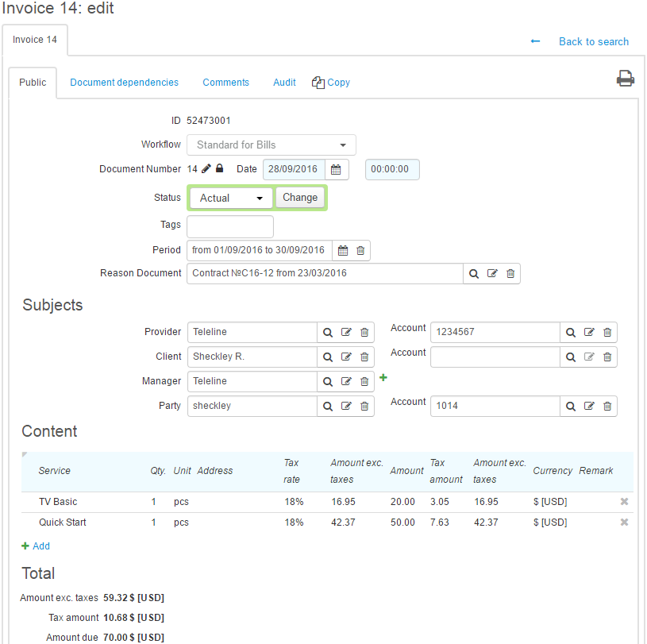Edit the Manager entry
The height and width of the screenshot is (644, 647).
coord(346,381)
